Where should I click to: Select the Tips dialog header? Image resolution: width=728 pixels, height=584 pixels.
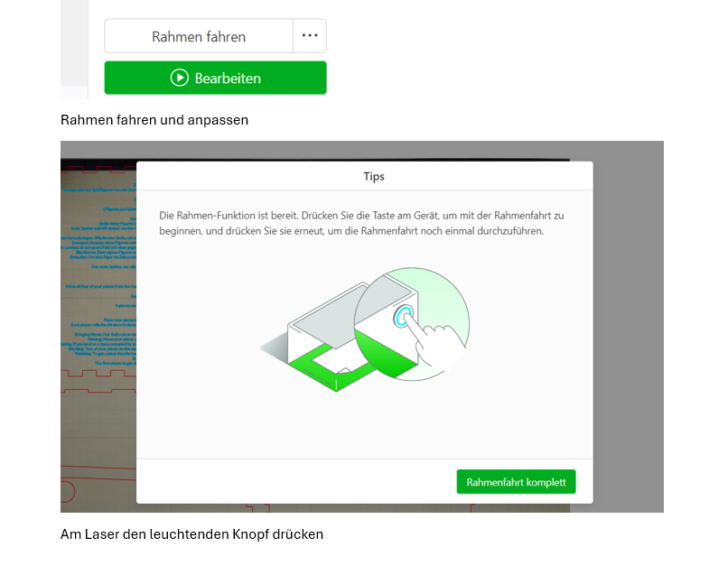(x=374, y=176)
